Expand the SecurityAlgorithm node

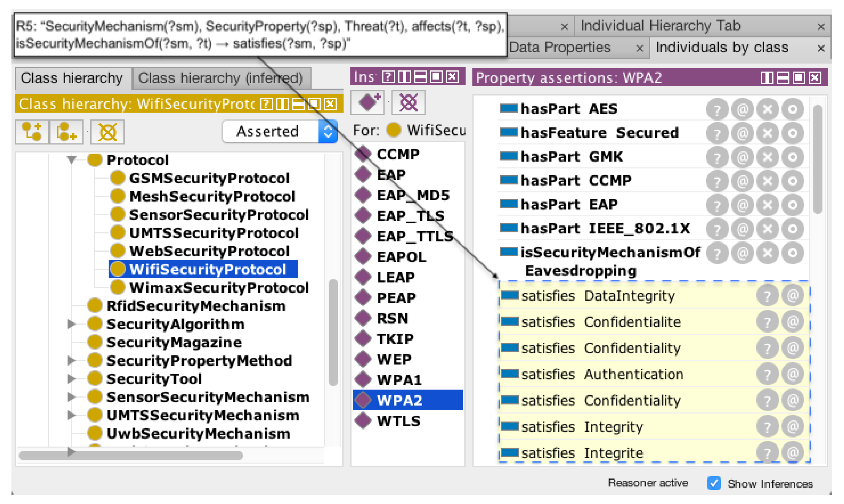coord(71,324)
